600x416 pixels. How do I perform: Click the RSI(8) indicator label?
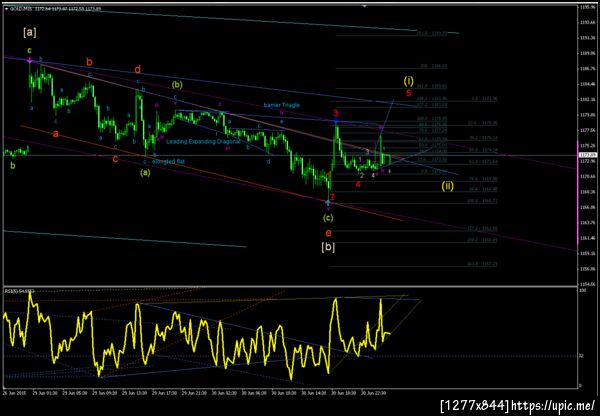[x=20, y=292]
